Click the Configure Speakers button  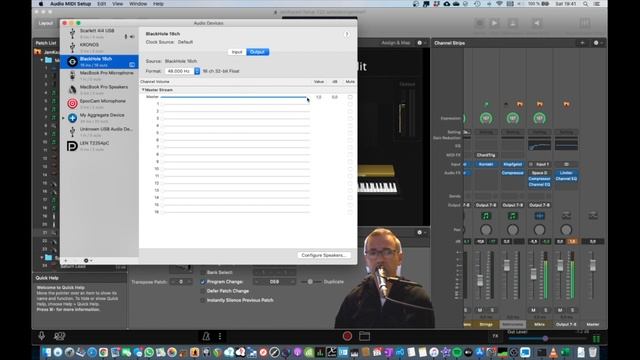click(x=324, y=255)
